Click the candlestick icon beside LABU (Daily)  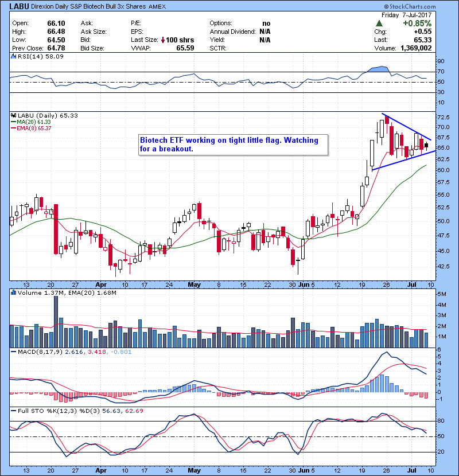coord(13,115)
